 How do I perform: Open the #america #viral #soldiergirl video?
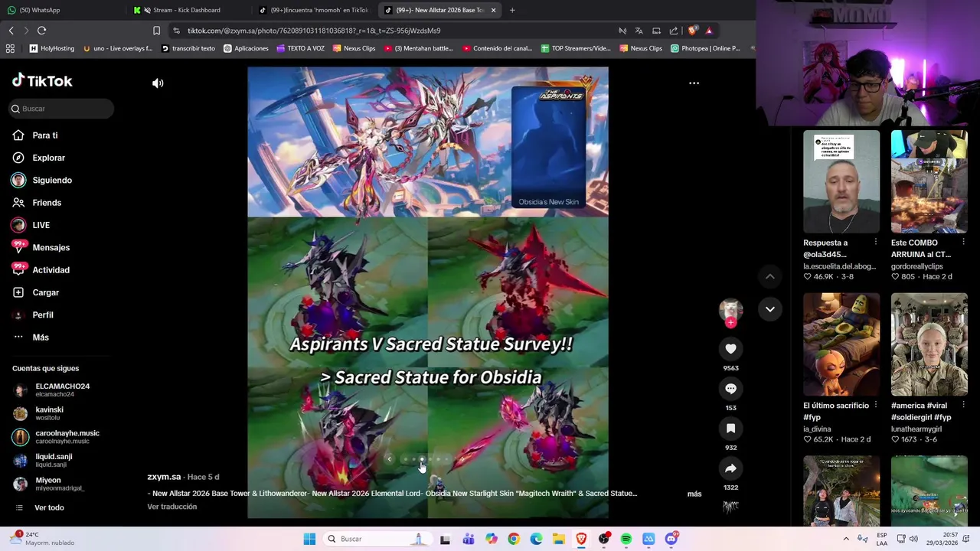(929, 344)
